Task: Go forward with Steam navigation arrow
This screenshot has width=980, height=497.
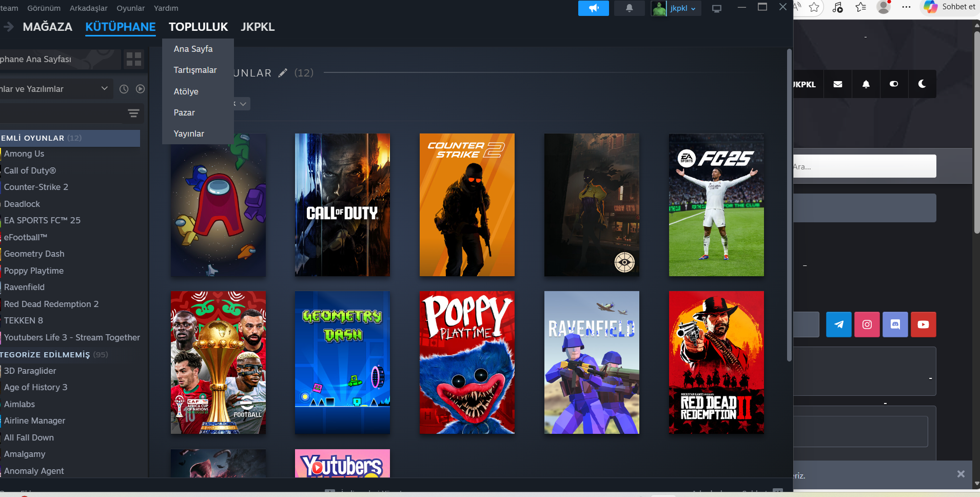Action: point(8,27)
